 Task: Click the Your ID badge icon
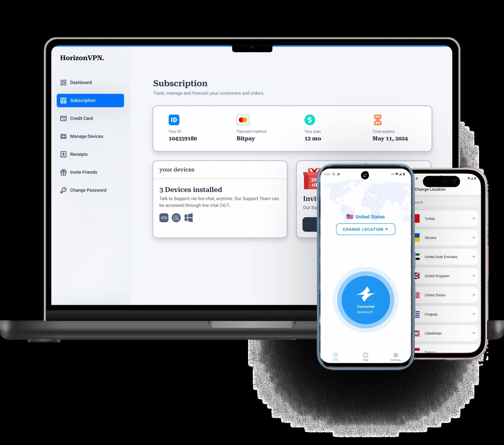pos(174,119)
